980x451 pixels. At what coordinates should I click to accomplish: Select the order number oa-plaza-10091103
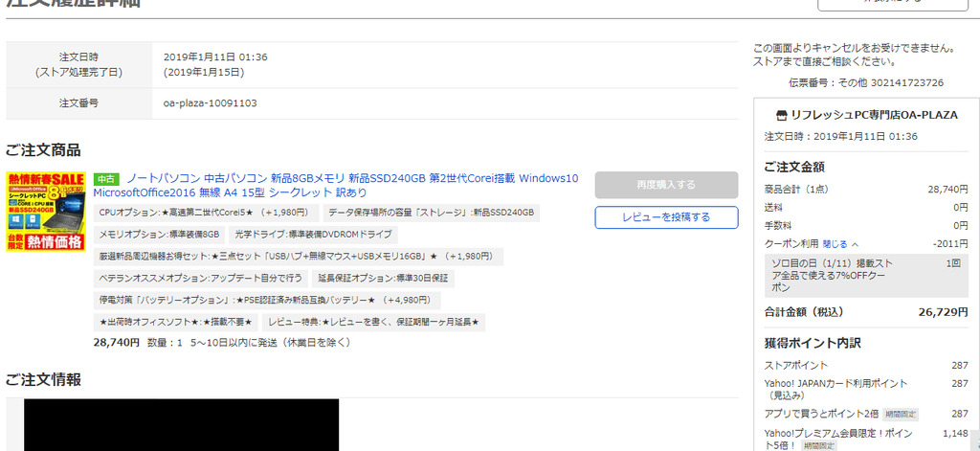coord(210,103)
